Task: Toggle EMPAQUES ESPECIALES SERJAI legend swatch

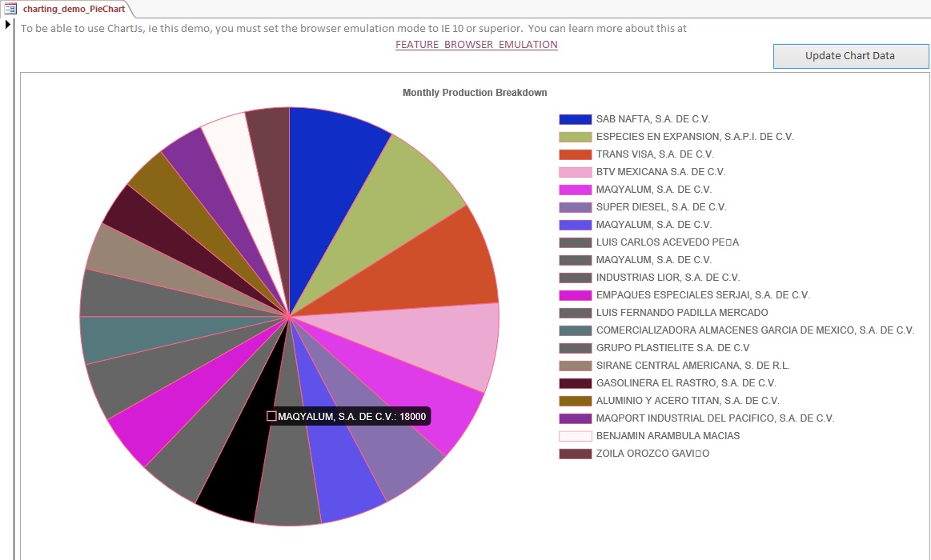Action: pos(576,295)
